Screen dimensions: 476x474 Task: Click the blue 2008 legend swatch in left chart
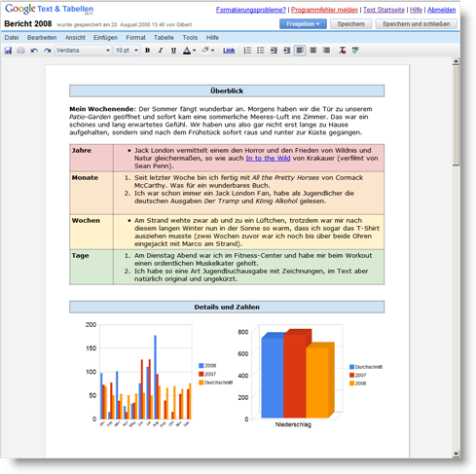201,366
